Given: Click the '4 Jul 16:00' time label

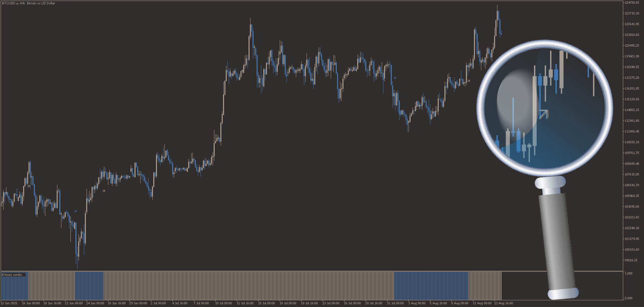Looking at the screenshot, I should click(180, 303).
